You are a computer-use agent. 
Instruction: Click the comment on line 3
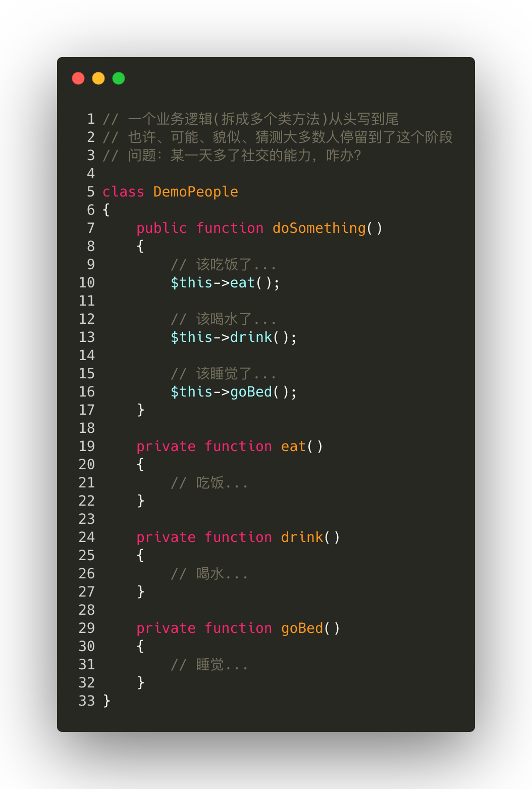pyautogui.click(x=232, y=156)
